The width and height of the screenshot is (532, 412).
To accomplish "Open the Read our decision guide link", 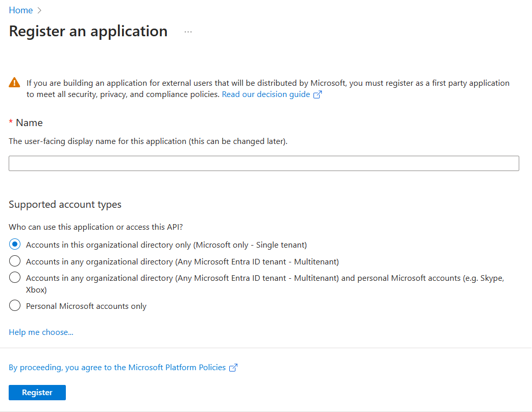I will pyautogui.click(x=265, y=94).
